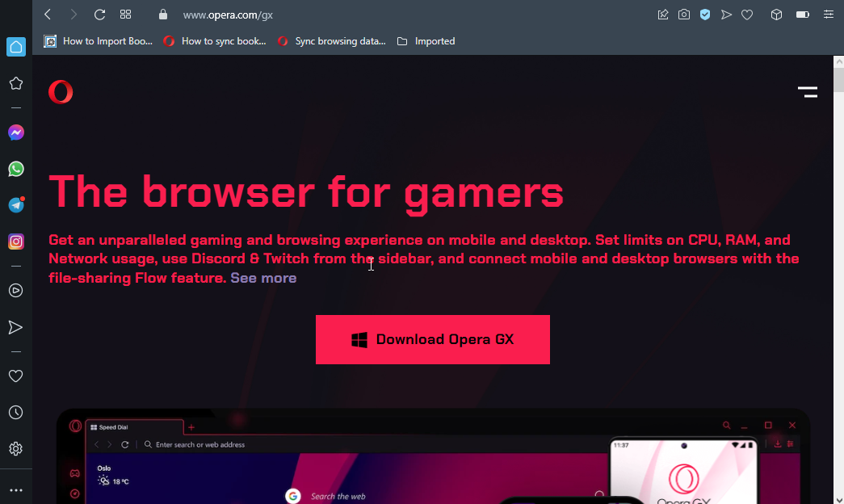Click the page vertical scrollbar thumb
Viewport: 844px width, 504px height.
[838, 80]
